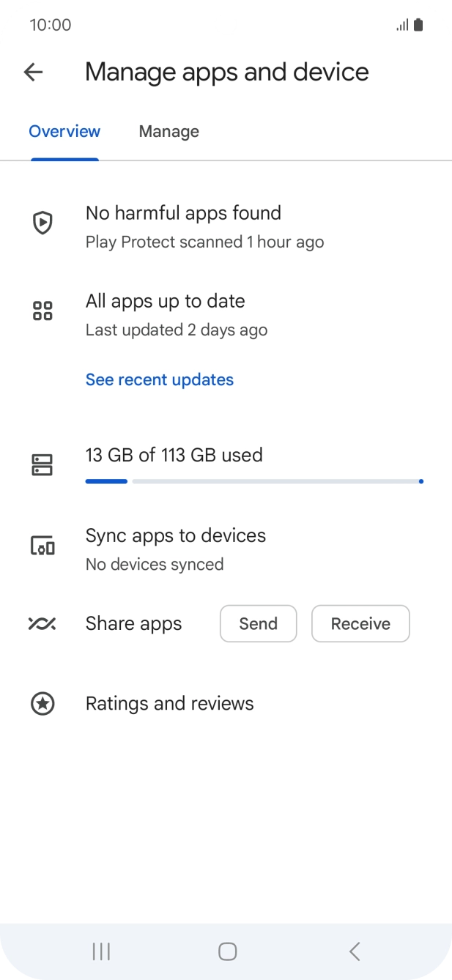This screenshot has width=452, height=980.
Task: Tap the storage drive icon
Action: click(43, 464)
